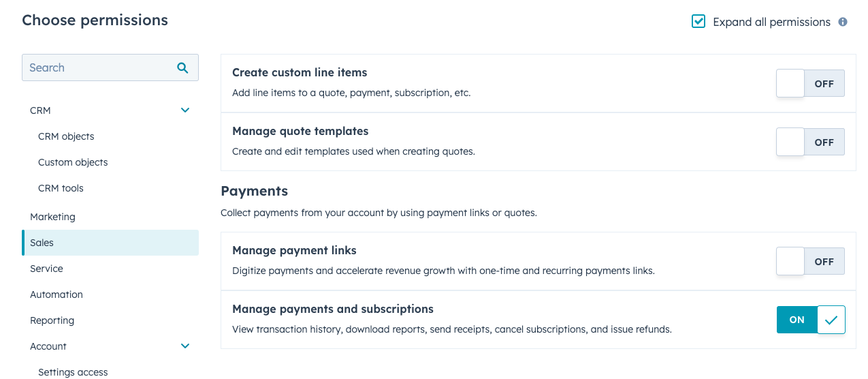The height and width of the screenshot is (379, 868).
Task: Open Automation permissions category
Action: coord(57,294)
